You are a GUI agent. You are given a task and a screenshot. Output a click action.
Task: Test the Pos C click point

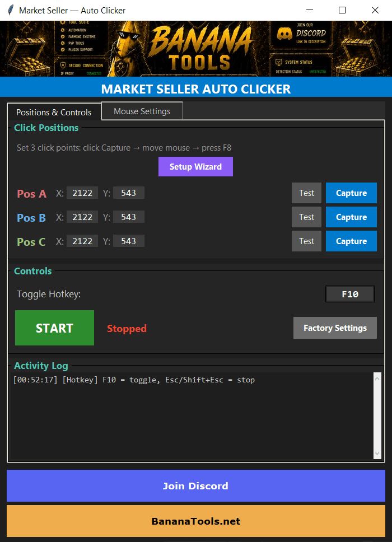[x=307, y=241]
